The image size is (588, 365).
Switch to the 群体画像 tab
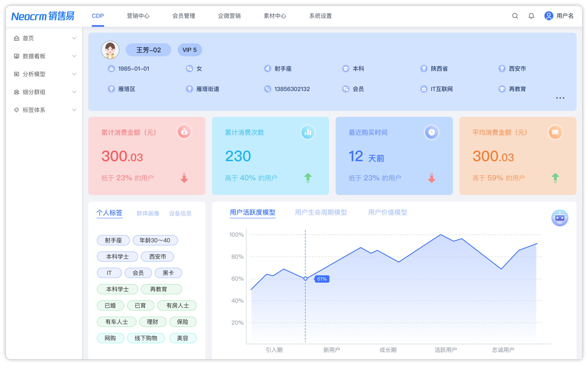pyautogui.click(x=148, y=214)
